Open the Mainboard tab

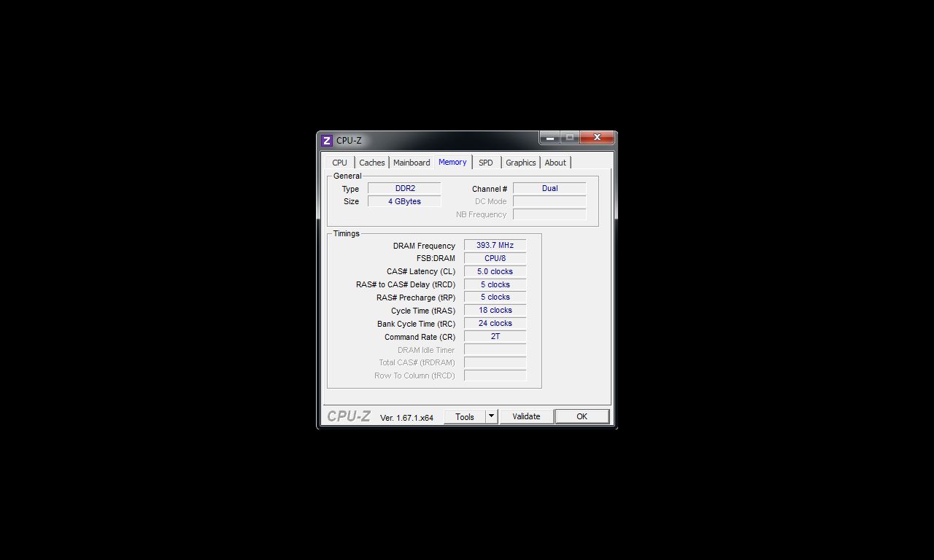412,163
